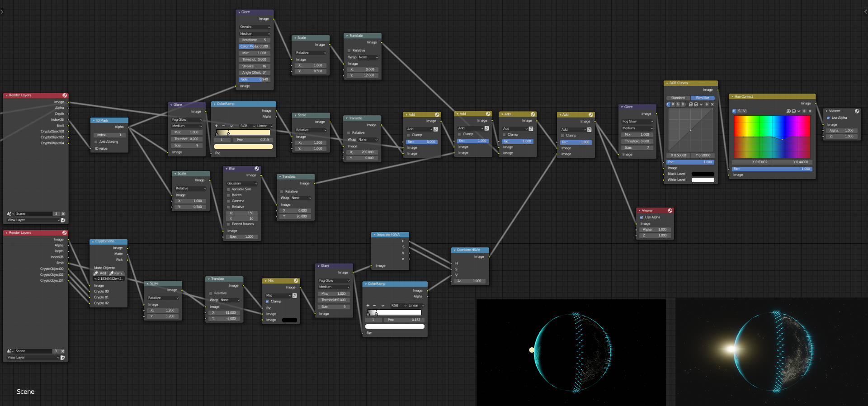
Task: Toggle preview icon on red Viewer node
Action: point(670,211)
